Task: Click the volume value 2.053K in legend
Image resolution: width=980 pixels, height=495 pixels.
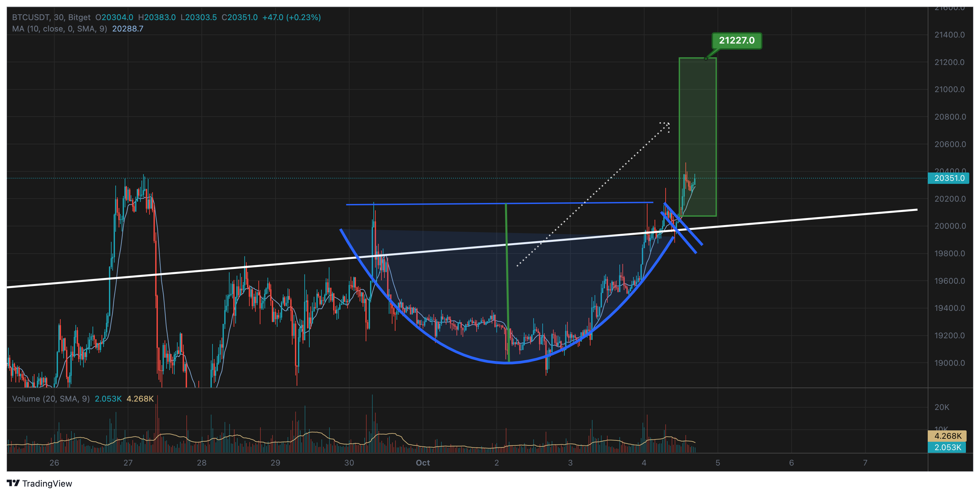Action: [108, 399]
